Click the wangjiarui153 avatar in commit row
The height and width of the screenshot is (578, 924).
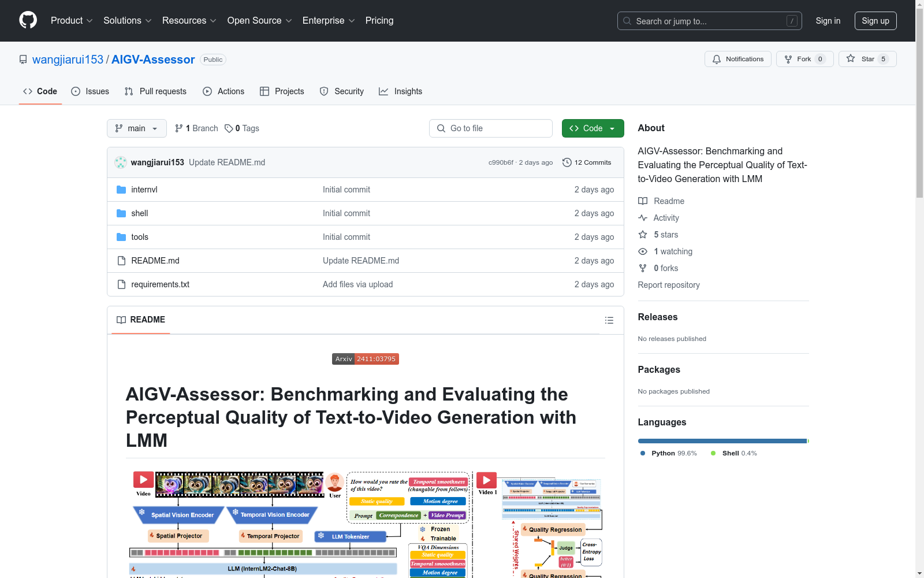[x=121, y=162]
